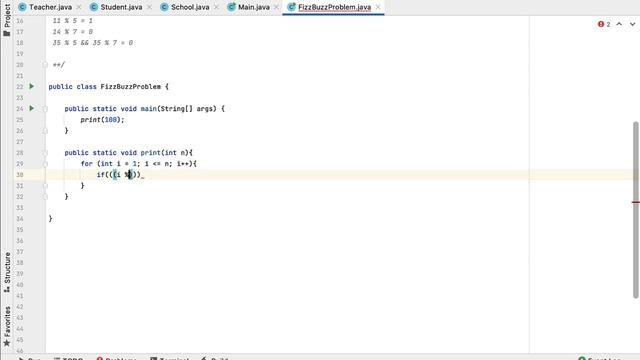Click the red error stripe marker in scrollbar

click(636, 202)
